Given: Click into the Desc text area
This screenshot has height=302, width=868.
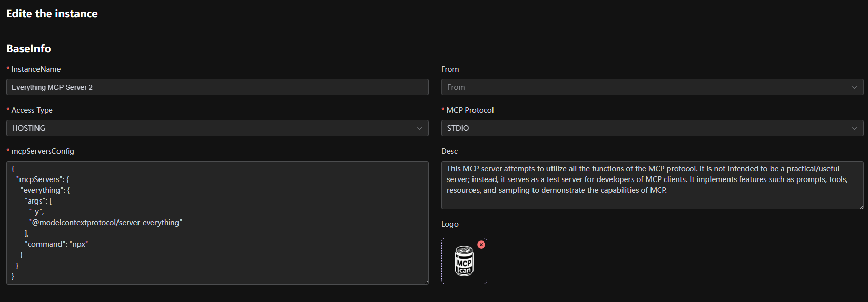Looking at the screenshot, I should click(652, 185).
